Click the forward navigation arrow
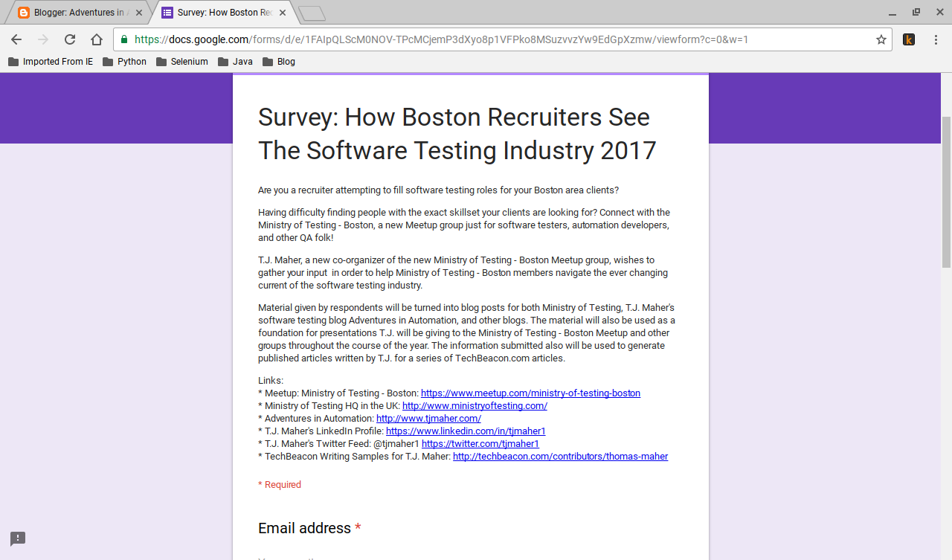This screenshot has height=560, width=952. pos(42,39)
